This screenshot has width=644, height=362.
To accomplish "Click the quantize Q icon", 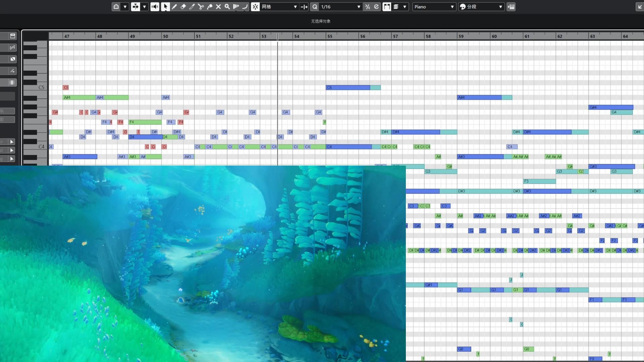I will click(x=315, y=7).
